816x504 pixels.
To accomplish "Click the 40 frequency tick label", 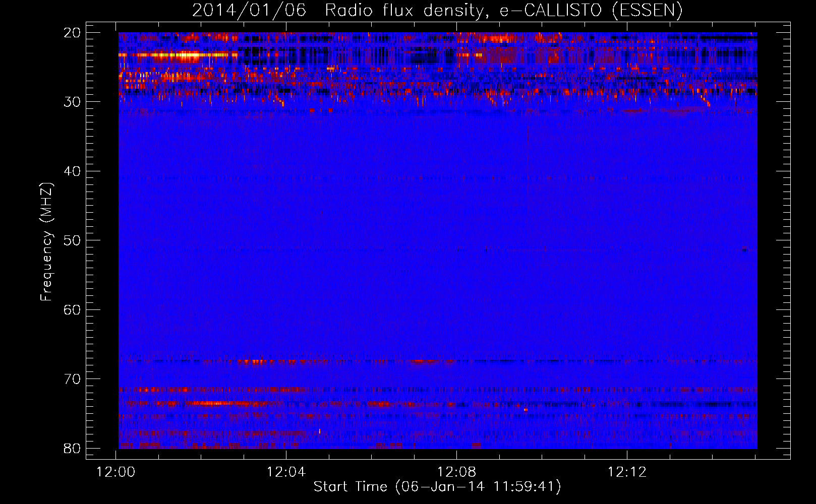I will click(72, 171).
